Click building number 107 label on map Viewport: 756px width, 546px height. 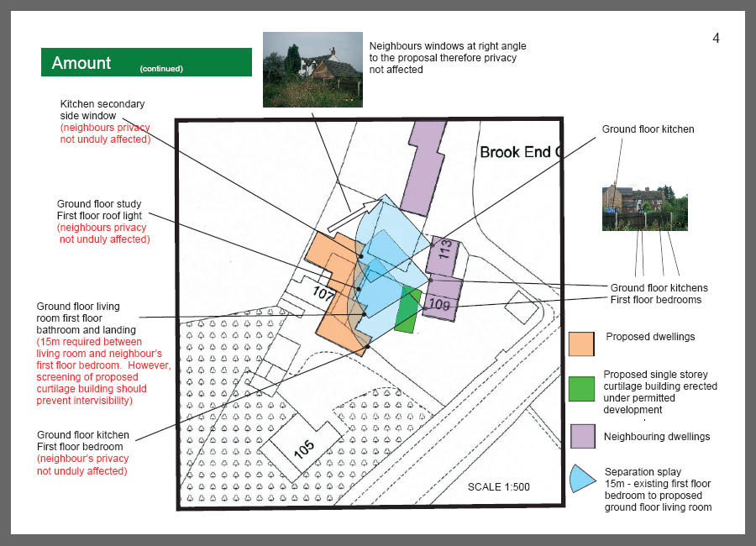(x=324, y=293)
